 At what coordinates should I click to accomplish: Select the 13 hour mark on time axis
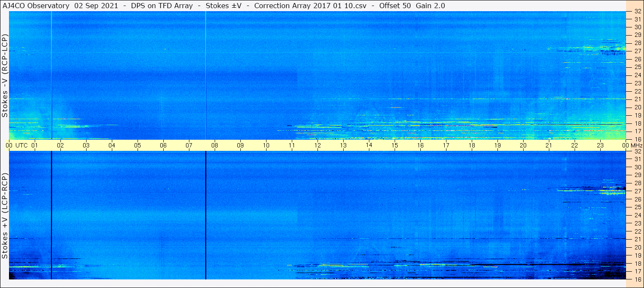(343, 145)
